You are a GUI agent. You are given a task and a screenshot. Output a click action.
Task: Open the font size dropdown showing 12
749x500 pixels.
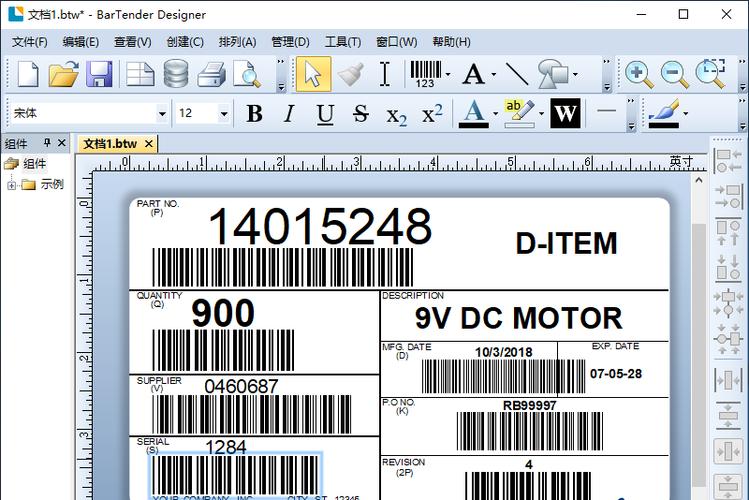(x=224, y=114)
